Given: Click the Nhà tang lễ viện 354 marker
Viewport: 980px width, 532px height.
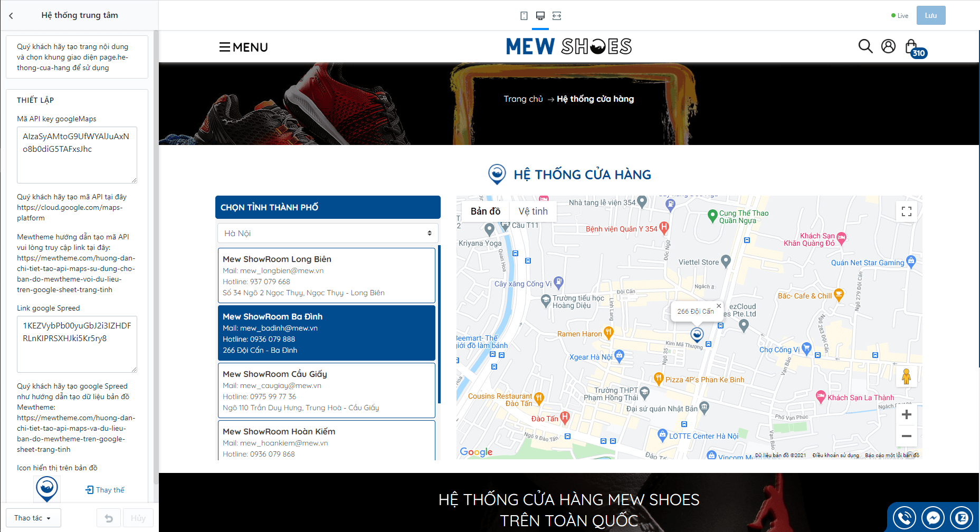Looking at the screenshot, I should click(x=642, y=201).
